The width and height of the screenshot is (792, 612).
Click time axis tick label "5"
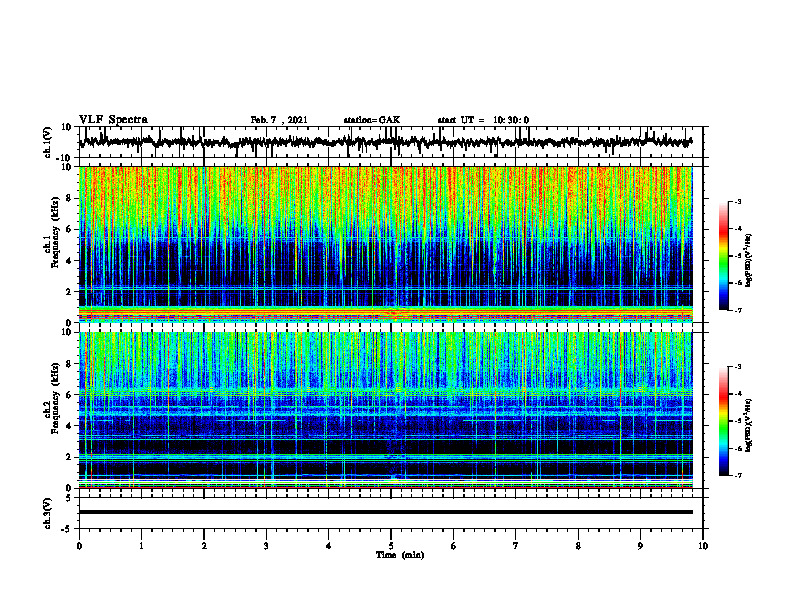(x=391, y=546)
